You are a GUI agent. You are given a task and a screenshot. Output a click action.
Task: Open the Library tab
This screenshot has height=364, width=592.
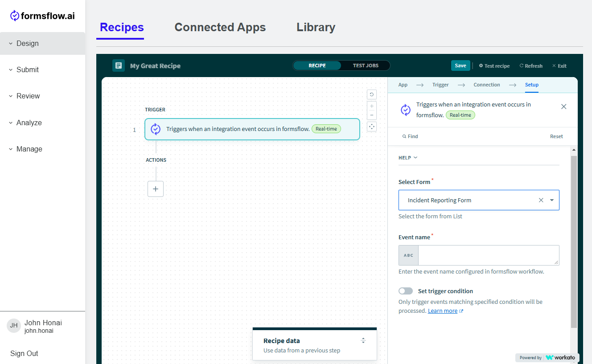[316, 27]
